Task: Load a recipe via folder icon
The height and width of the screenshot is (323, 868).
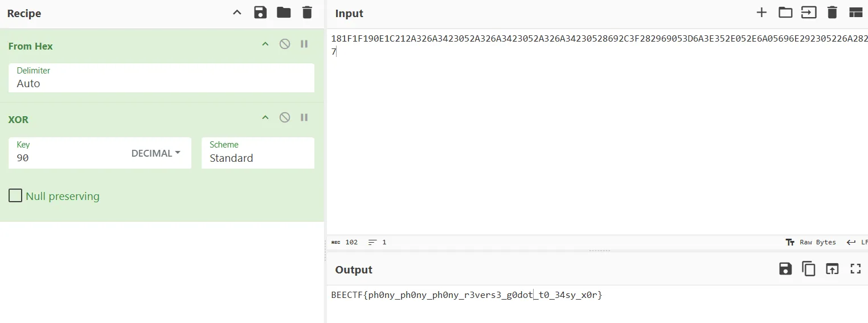Action: click(284, 13)
